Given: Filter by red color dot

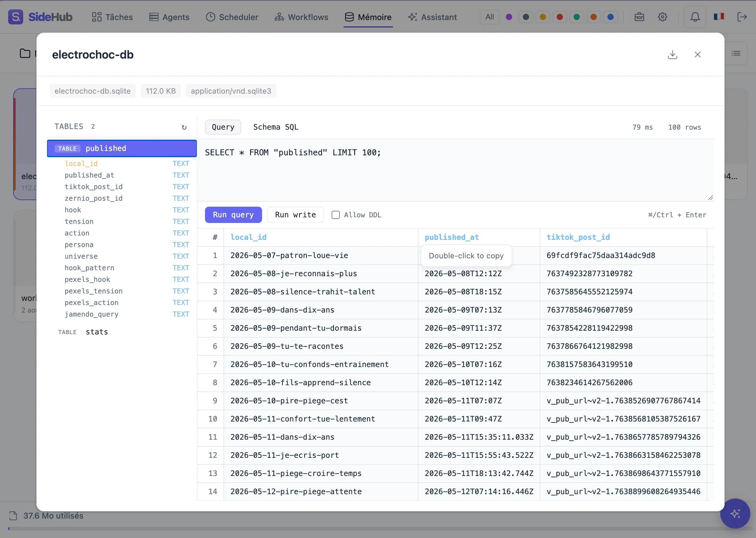Looking at the screenshot, I should pyautogui.click(x=559, y=17).
